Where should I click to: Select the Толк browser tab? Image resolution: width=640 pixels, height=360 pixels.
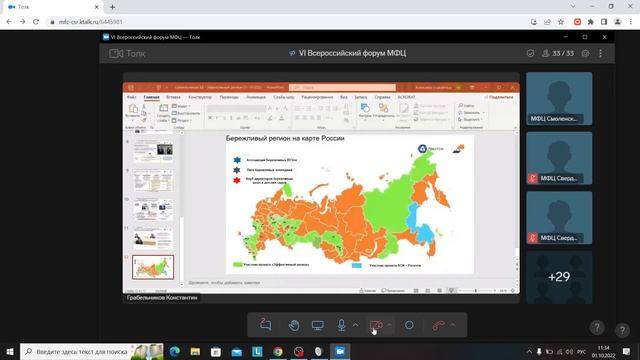(x=52, y=7)
